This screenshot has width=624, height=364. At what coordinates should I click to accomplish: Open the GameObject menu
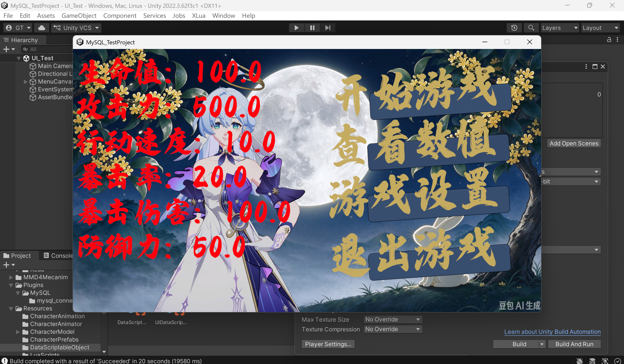(79, 16)
